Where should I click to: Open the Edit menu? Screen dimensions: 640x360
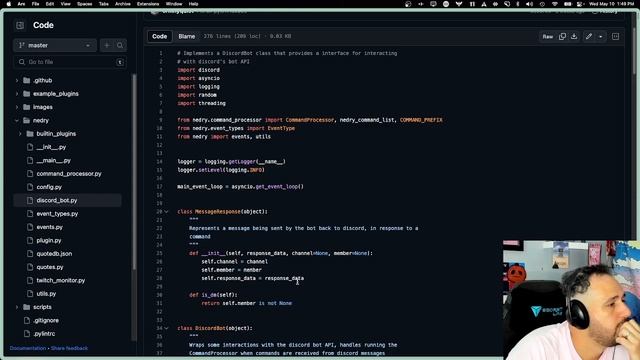(50, 4)
